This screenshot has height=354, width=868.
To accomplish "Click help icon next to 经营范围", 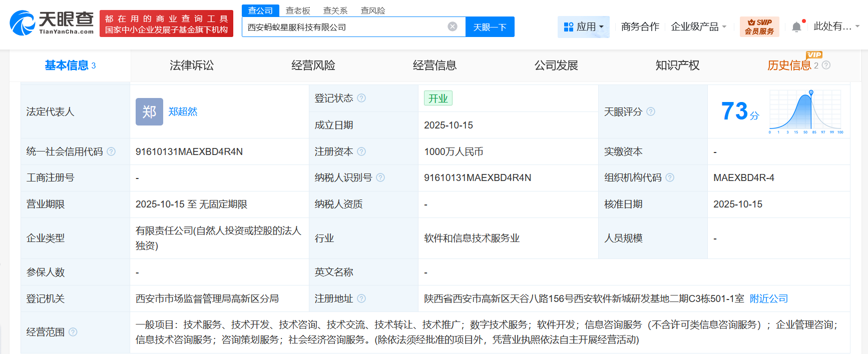I will click(73, 332).
